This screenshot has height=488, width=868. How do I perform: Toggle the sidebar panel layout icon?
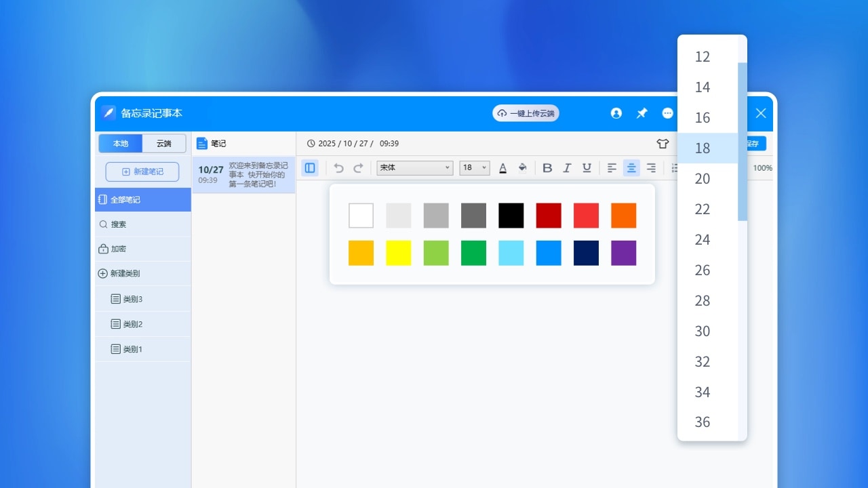point(310,168)
